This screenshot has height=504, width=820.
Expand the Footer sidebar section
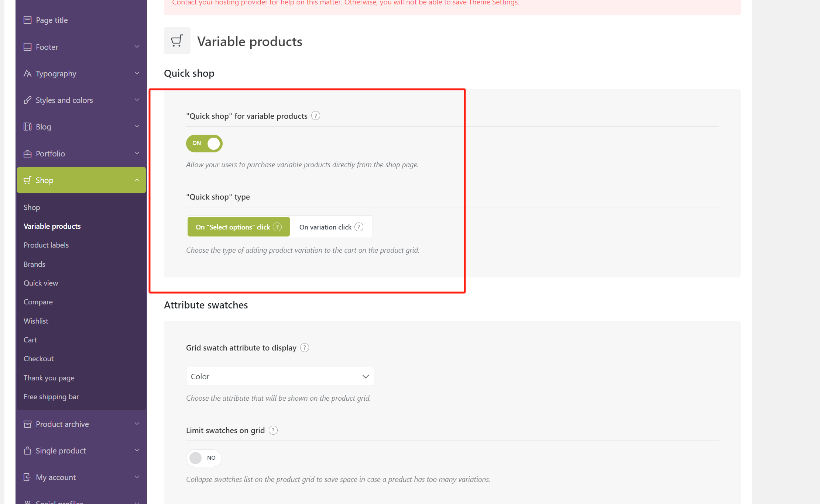coord(81,47)
